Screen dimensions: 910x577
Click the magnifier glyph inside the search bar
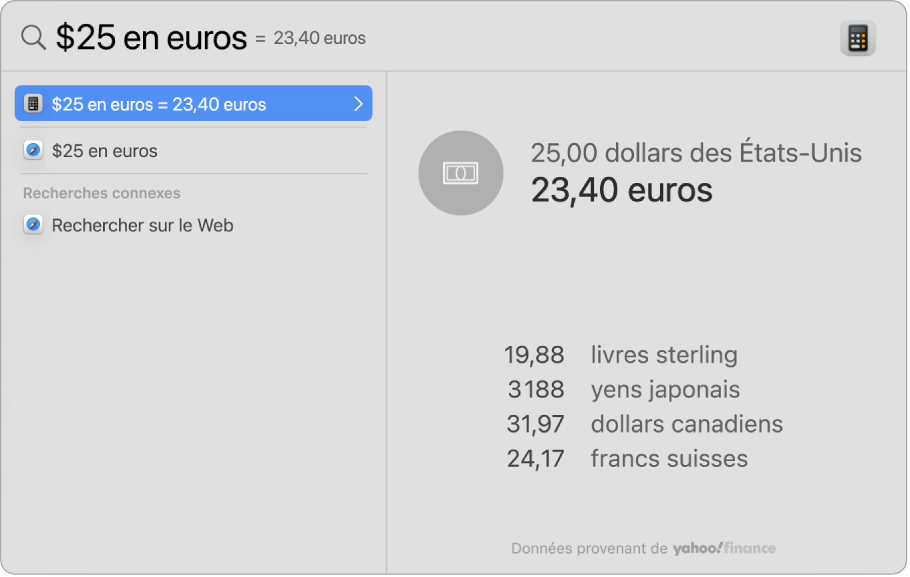(32, 37)
